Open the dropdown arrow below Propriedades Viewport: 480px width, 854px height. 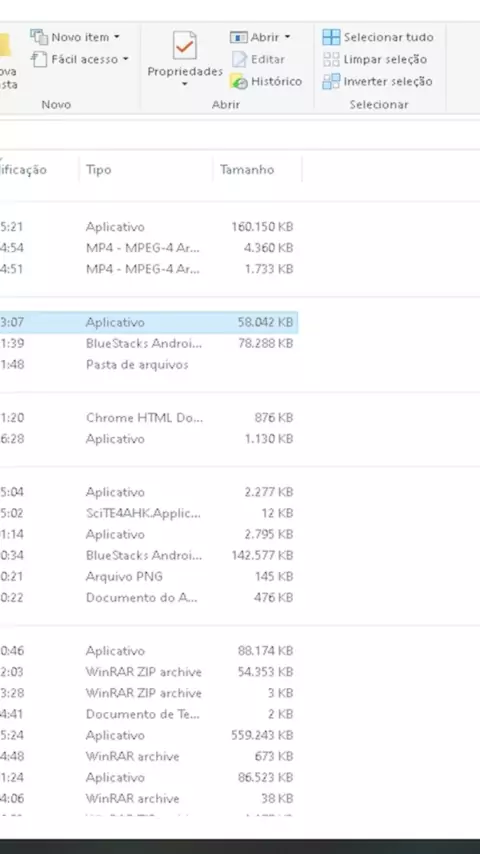tap(185, 84)
